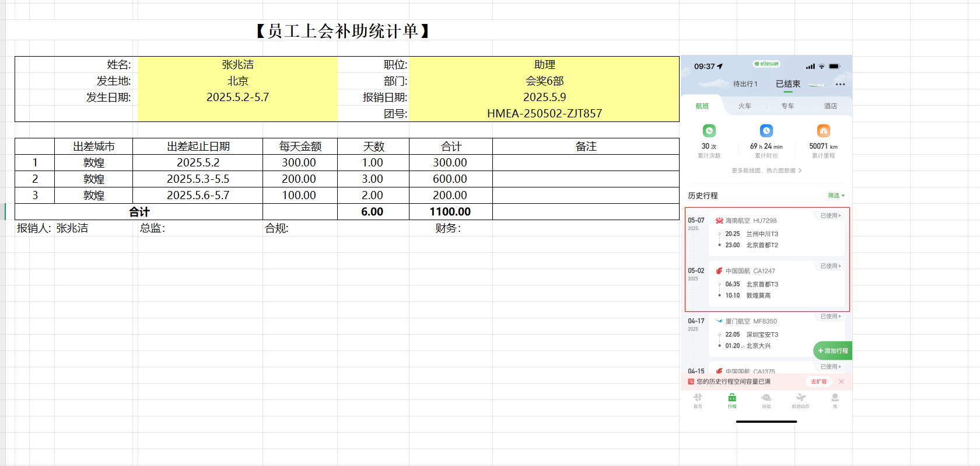Switch to the 火车 tab

pos(744,106)
